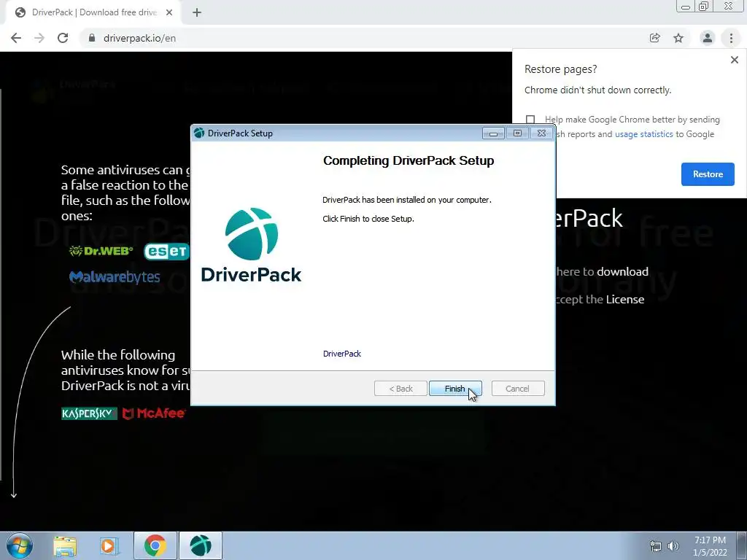Open File Explorer from taskbar

pyautogui.click(x=65, y=545)
